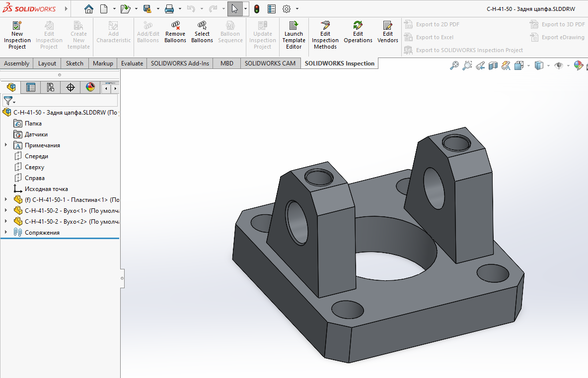588x378 pixels.
Task: Expand the Примечания folder in tree
Action: [x=6, y=145]
